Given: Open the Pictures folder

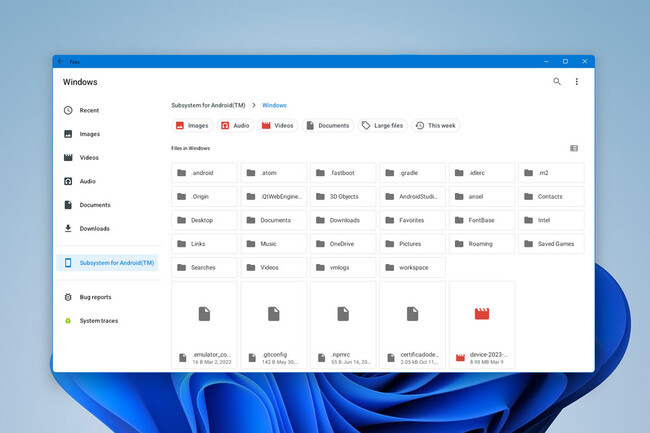Looking at the screenshot, I should point(412,244).
